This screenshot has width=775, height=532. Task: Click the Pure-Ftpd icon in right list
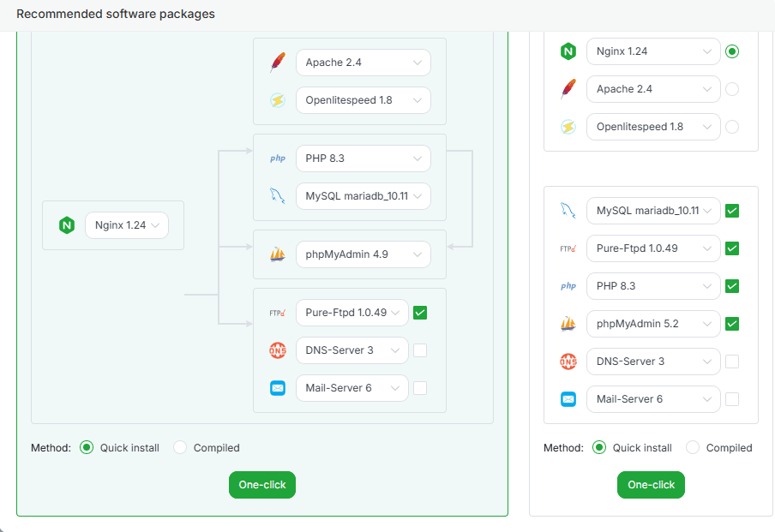(x=568, y=248)
